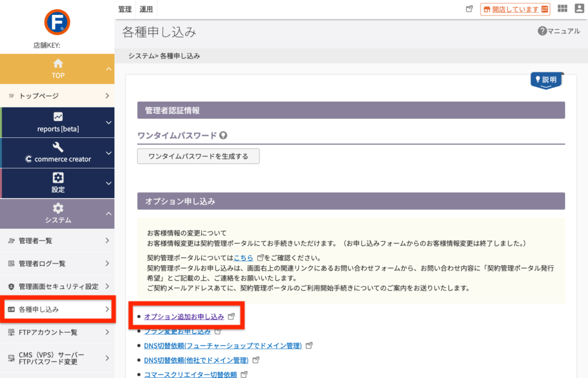Viewport: 588px width, 378px height.
Task: Click the user account profile icon
Action: tap(578, 9)
